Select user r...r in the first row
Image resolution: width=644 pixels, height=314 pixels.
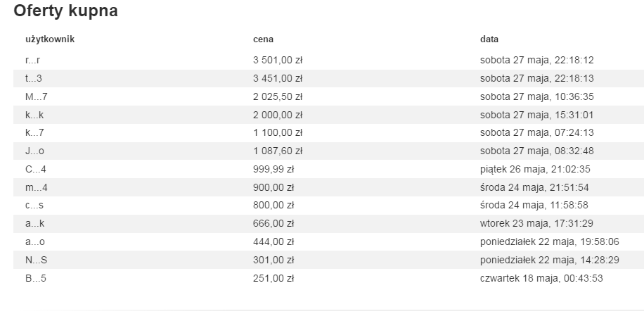coord(34,60)
